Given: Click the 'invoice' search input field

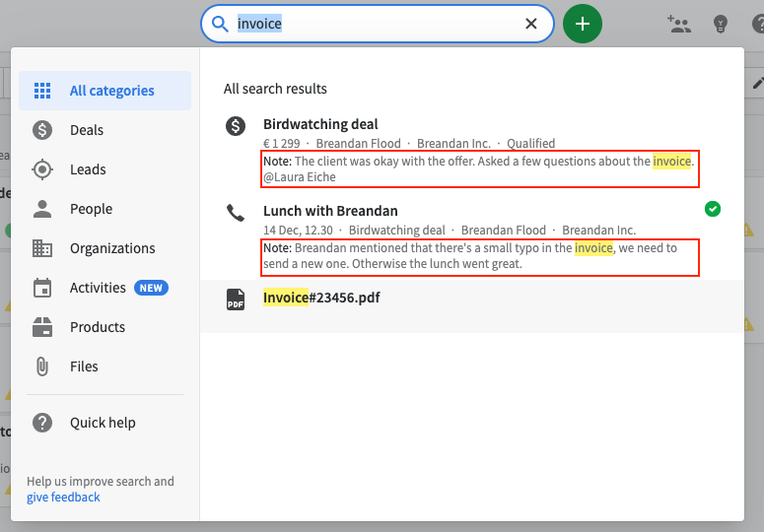Looking at the screenshot, I should click(378, 24).
